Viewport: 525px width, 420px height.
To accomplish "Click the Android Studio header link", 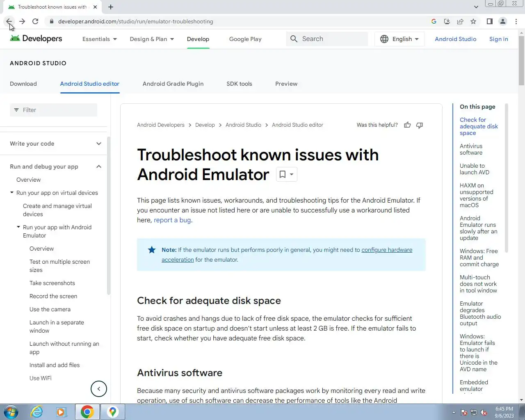I will point(456,39).
